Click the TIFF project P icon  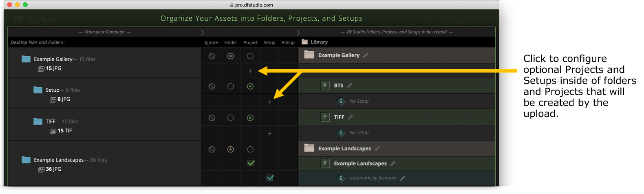[x=325, y=117]
